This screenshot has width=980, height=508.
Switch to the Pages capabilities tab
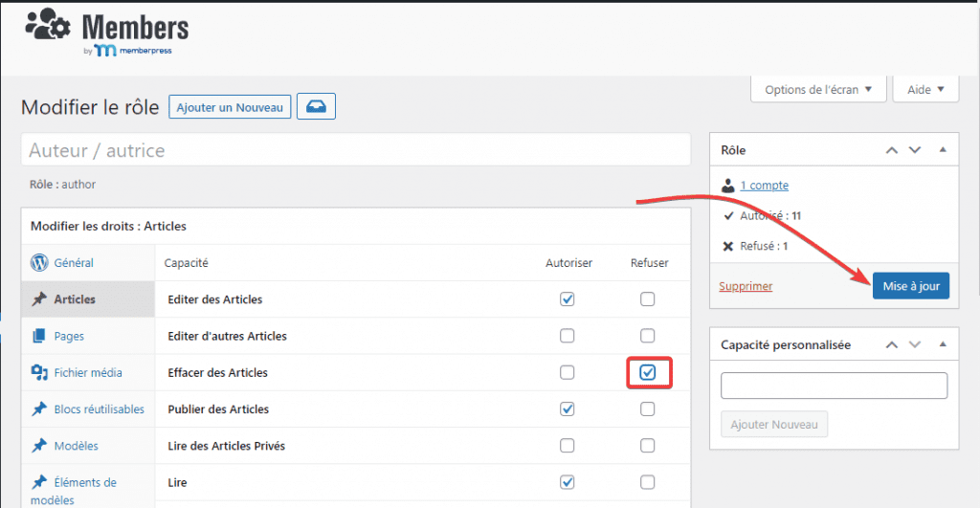pyautogui.click(x=88, y=336)
